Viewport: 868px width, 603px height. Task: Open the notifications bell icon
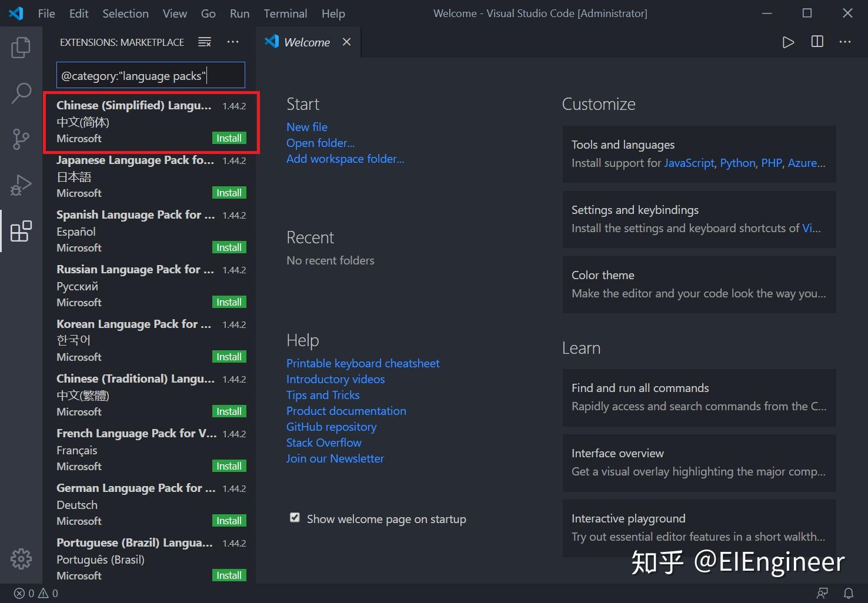click(849, 593)
